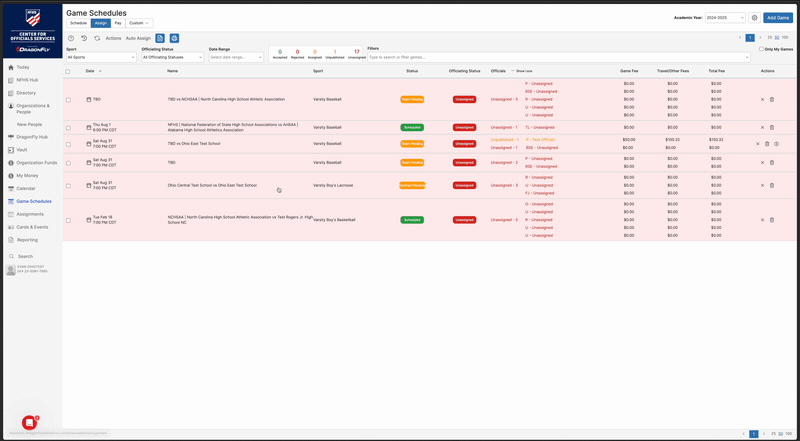Open the Academic Year dropdown
The image size is (800, 441).
726,18
